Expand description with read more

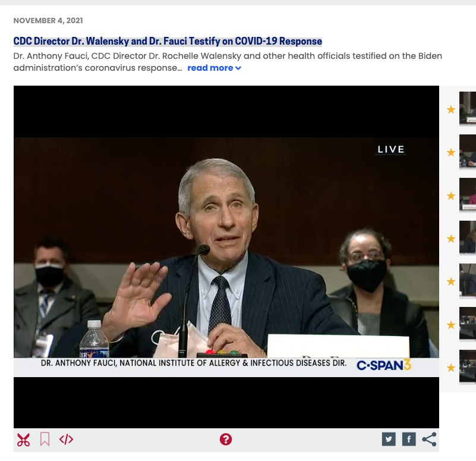[x=214, y=68]
